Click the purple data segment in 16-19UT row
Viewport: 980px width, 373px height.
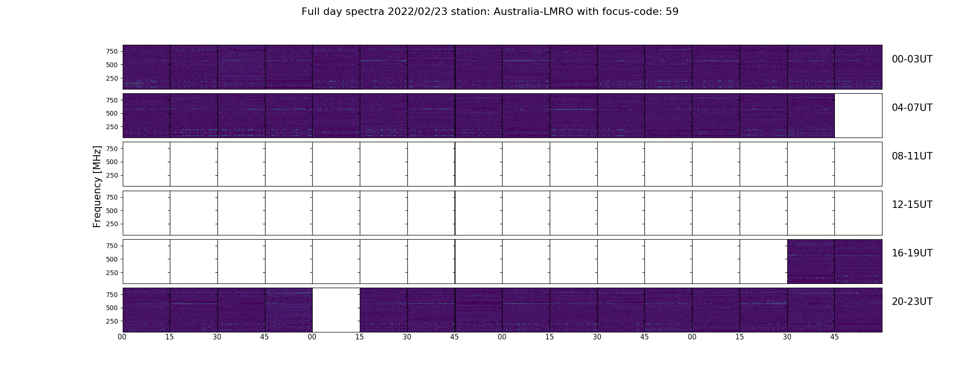(834, 262)
